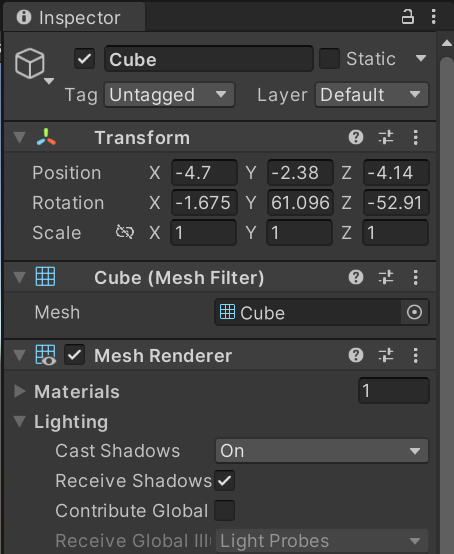Uncheck the Receive Shadows checkbox
454x554 pixels.
(224, 481)
